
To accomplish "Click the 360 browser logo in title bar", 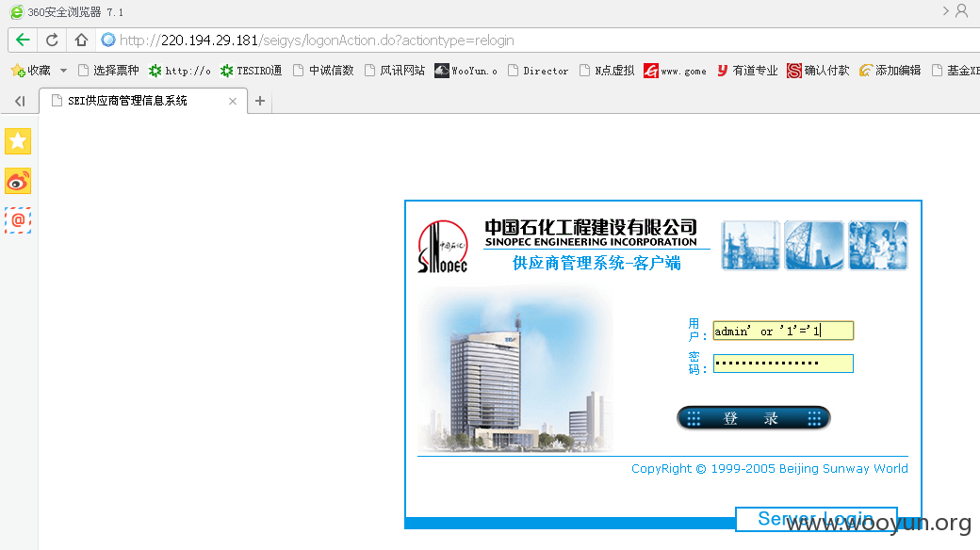I will 17,12.
